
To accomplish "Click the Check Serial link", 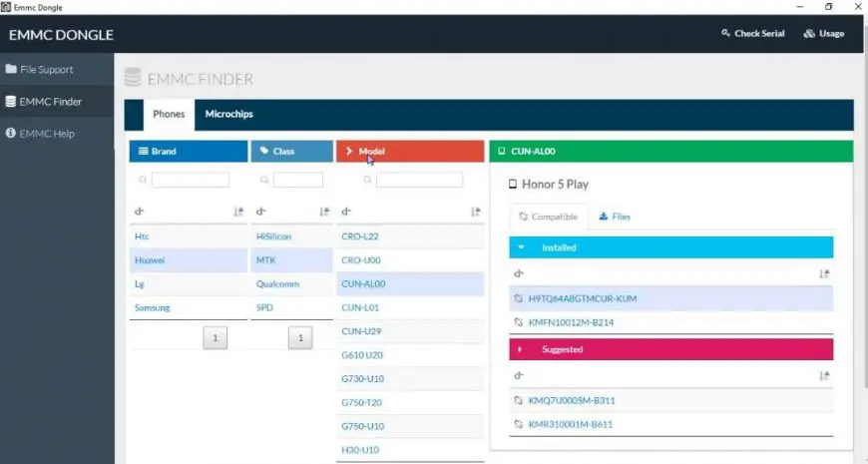I will tap(753, 34).
